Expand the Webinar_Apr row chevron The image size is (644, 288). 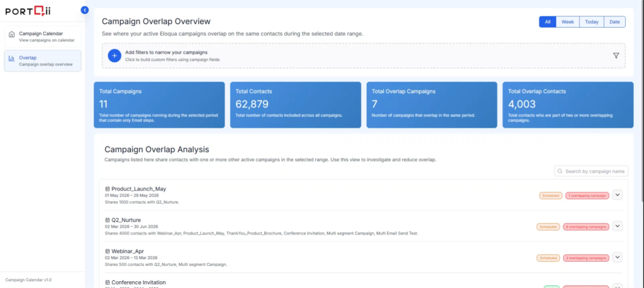(x=617, y=257)
